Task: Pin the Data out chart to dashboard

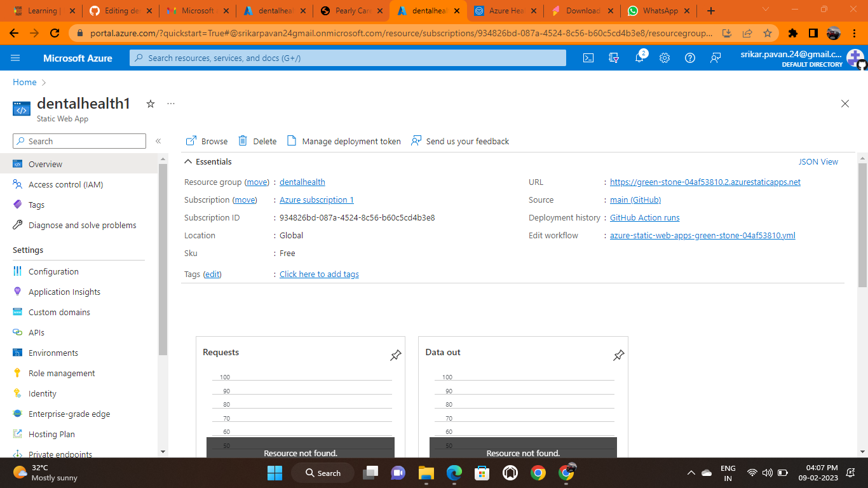Action: click(618, 355)
